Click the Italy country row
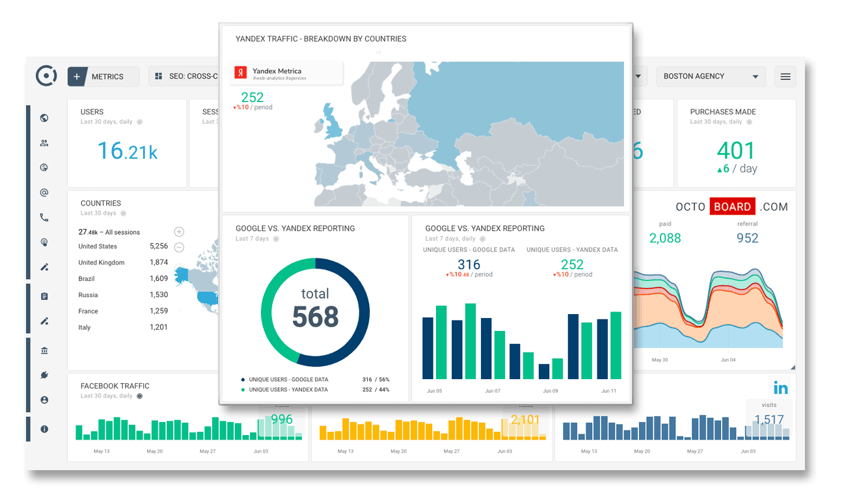The height and width of the screenshot is (504, 846). (x=123, y=327)
